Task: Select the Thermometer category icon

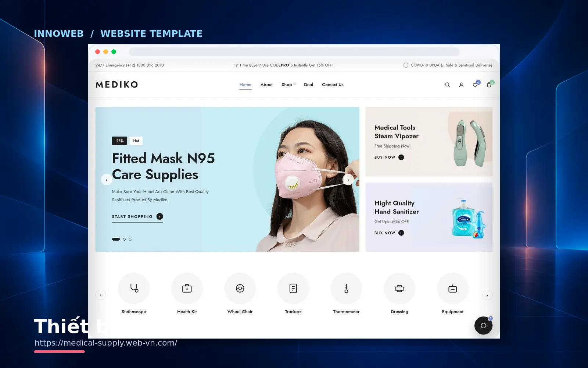Action: point(346,288)
